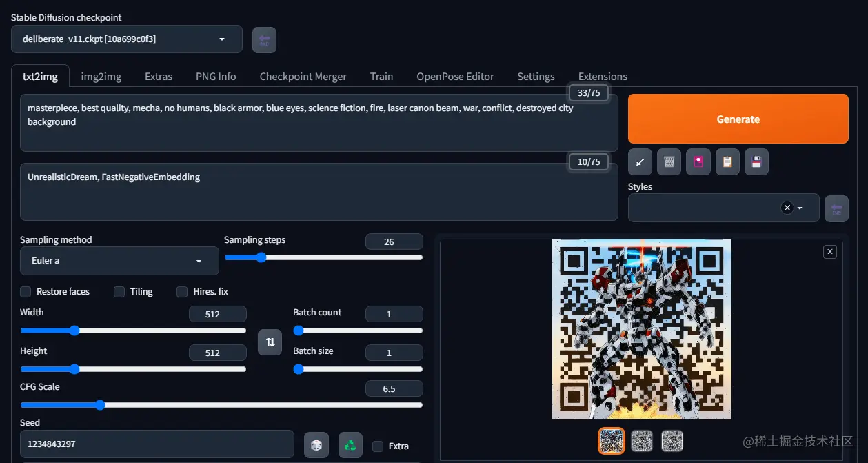Screen dimensions: 868x463
Task: Randomize the seed with the dice icon
Action: point(316,445)
